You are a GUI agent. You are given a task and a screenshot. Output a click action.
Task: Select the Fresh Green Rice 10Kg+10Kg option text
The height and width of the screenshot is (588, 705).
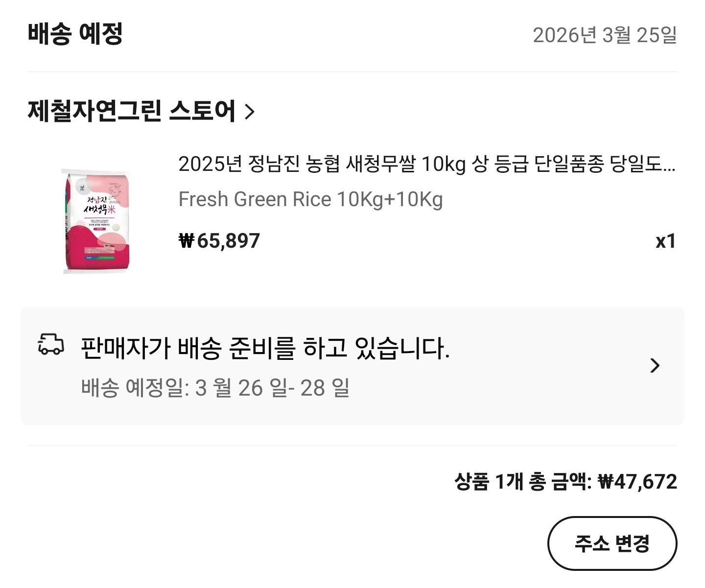pos(310,199)
